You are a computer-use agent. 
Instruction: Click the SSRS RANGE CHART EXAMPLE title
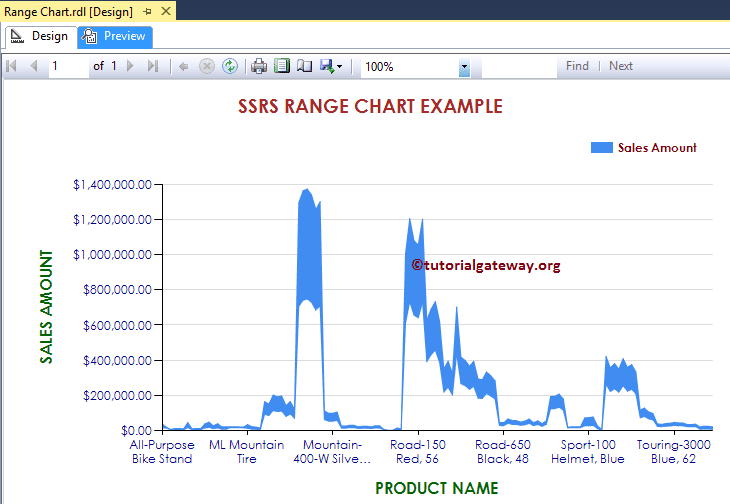370,107
